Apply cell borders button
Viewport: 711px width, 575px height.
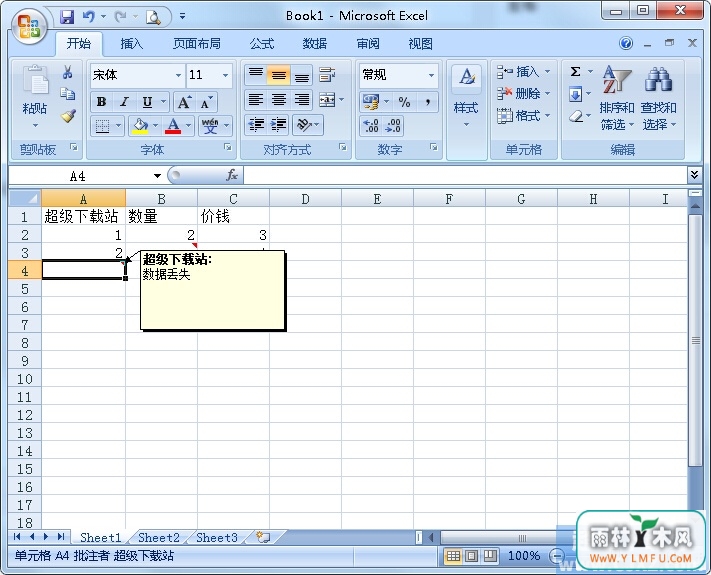[102, 126]
